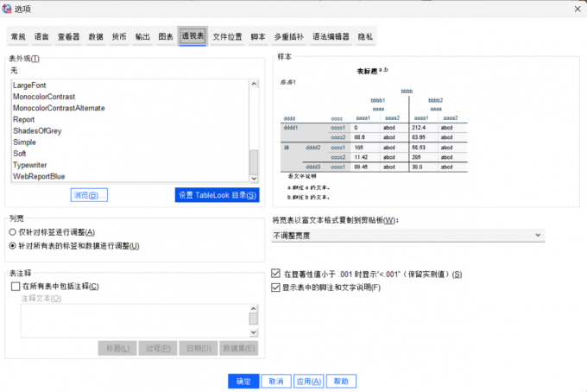Open the 查看器 tab

68,36
